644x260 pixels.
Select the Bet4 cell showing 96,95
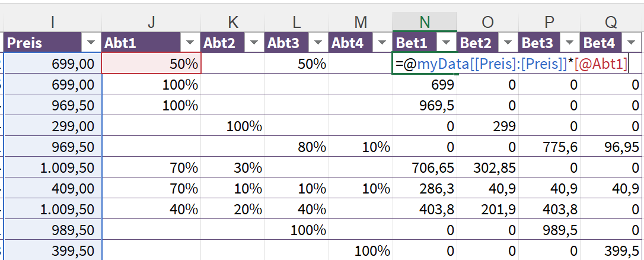[612, 147]
